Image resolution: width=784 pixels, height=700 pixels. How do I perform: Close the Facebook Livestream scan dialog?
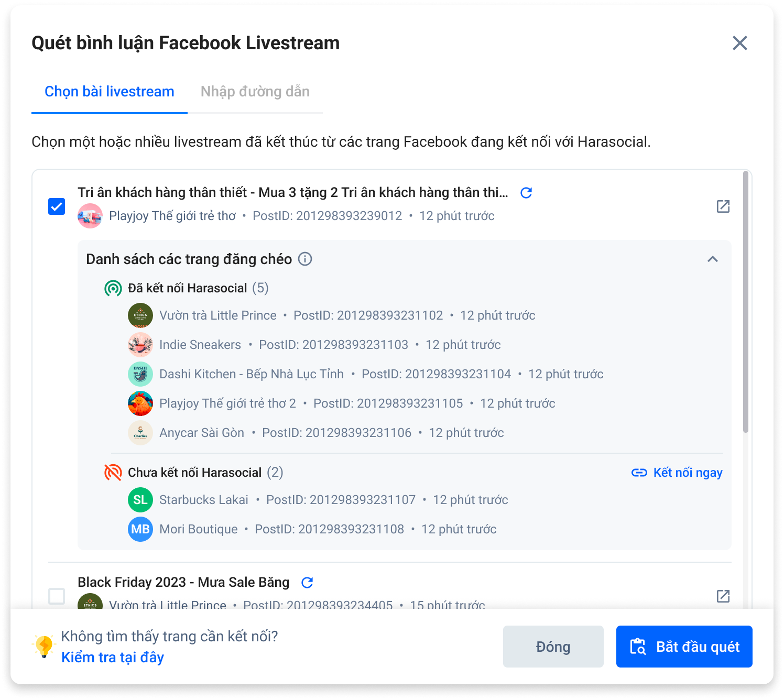[x=739, y=43]
